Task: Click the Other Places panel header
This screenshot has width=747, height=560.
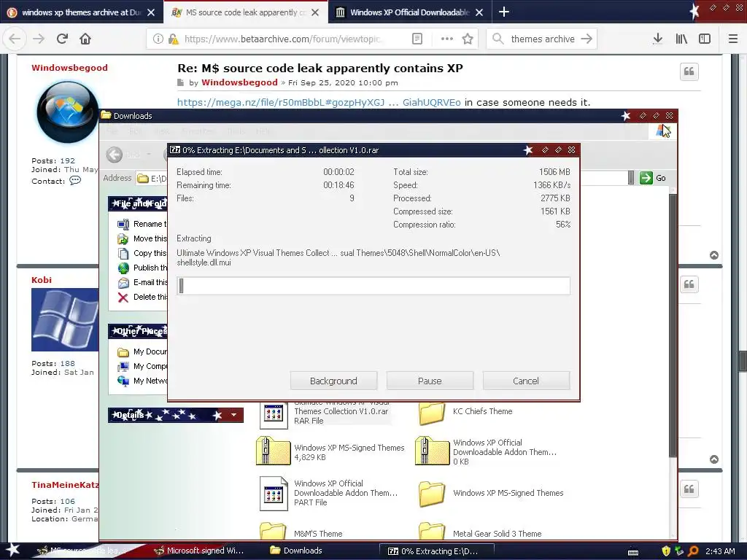Action: coord(138,331)
